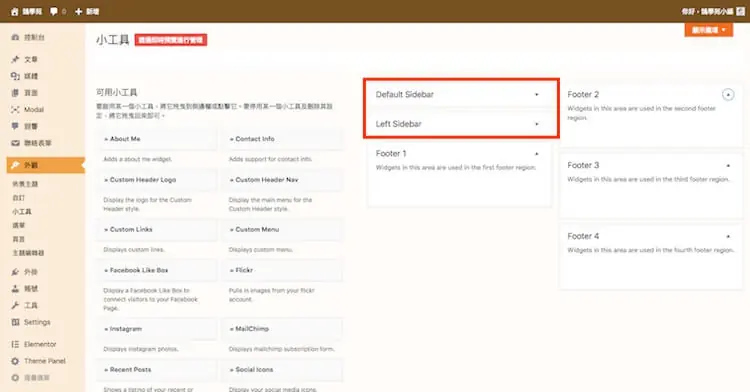Expand the About Me widget
This screenshot has height=392, width=750.
coord(157,139)
